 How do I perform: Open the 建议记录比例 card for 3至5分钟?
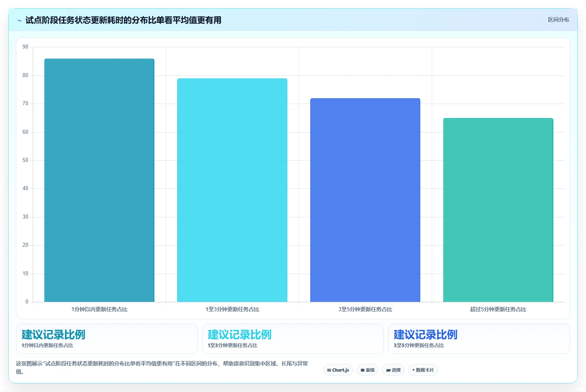pyautogui.click(x=479, y=339)
